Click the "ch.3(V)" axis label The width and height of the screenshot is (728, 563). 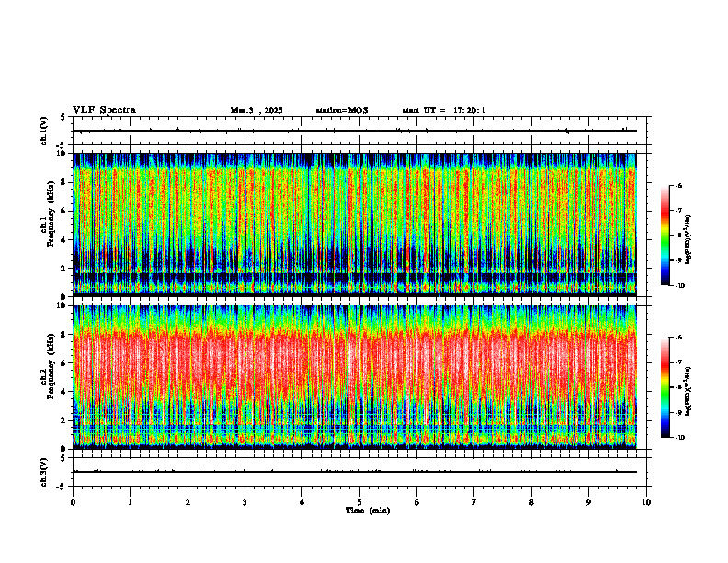click(44, 472)
